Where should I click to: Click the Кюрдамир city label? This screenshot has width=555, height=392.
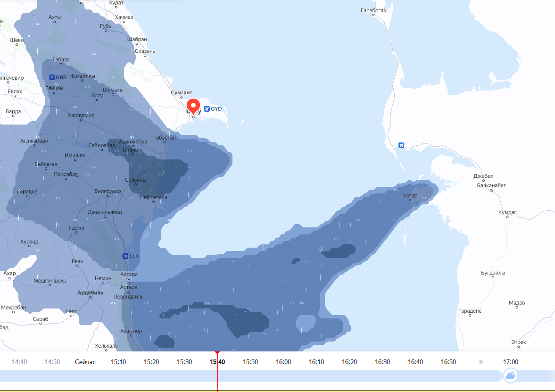click(x=82, y=115)
